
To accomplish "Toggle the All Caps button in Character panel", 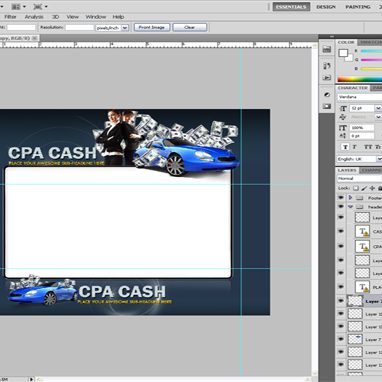I will pos(367,147).
